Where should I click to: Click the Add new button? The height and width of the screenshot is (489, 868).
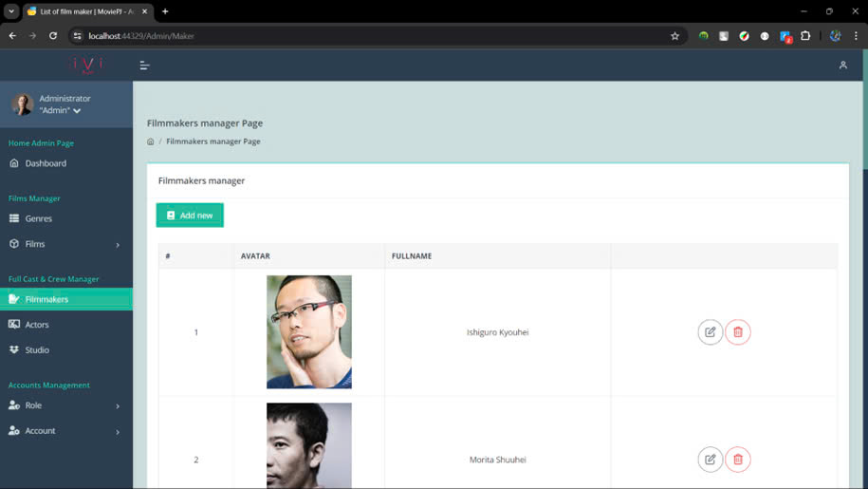click(190, 215)
